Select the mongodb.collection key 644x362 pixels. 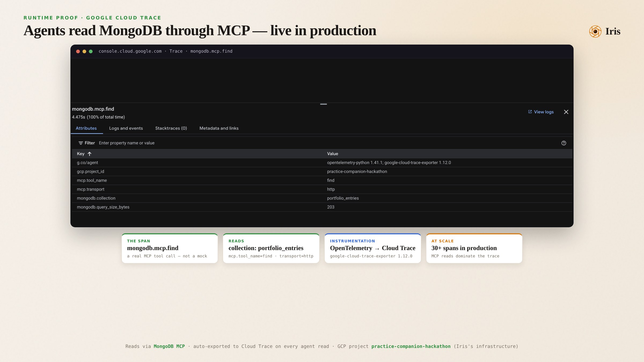(96, 198)
